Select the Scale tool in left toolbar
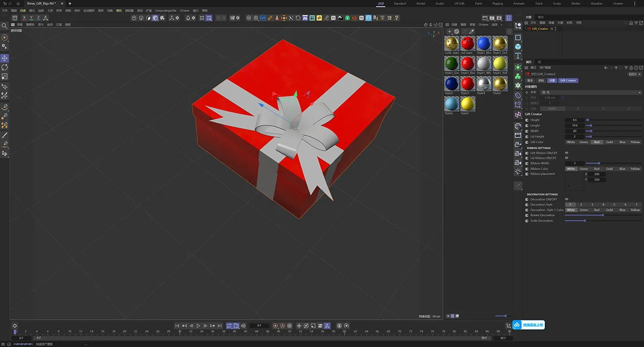This screenshot has width=644, height=347. pyautogui.click(x=4, y=77)
